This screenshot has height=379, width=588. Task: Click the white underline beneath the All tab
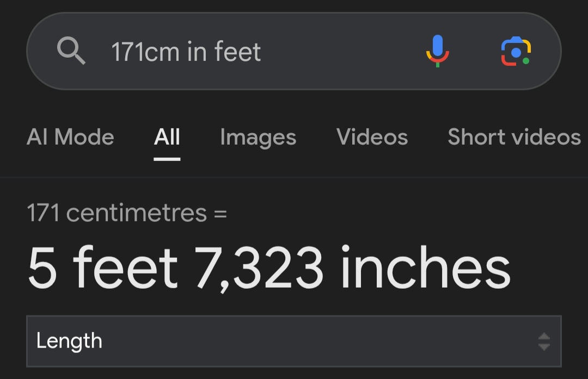(167, 159)
